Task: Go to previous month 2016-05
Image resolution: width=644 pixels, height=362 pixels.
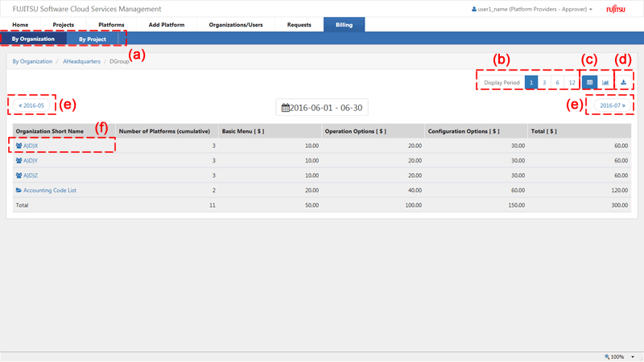Action: (x=31, y=105)
